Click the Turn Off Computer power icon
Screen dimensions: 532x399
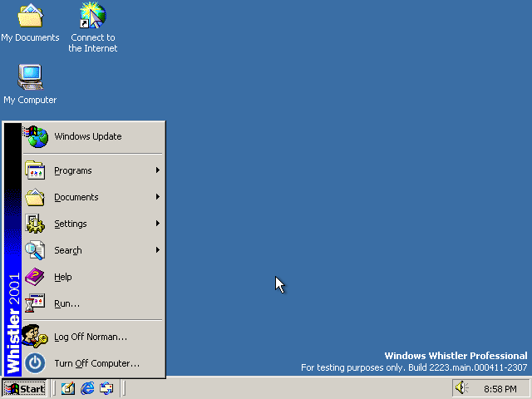click(35, 363)
